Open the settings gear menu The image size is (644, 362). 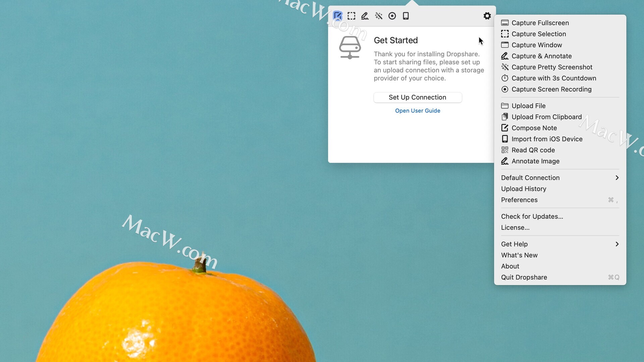pos(487,16)
